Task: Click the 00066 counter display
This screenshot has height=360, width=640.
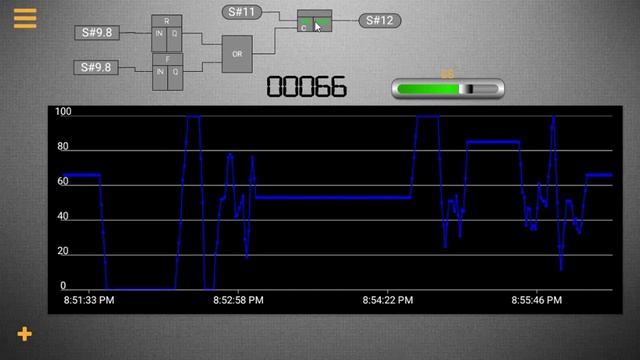Action: pyautogui.click(x=306, y=87)
